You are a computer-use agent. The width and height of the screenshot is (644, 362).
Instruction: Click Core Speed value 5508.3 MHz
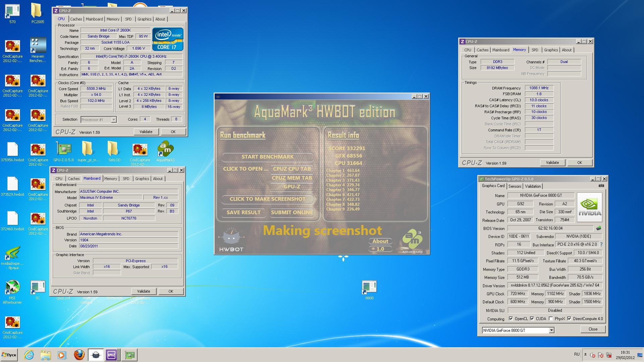tap(96, 89)
